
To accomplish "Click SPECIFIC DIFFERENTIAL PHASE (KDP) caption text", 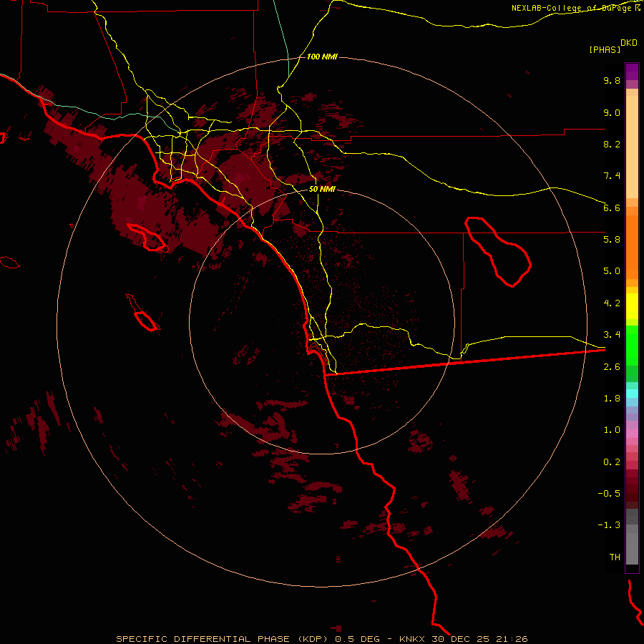I will click(x=222, y=639).
